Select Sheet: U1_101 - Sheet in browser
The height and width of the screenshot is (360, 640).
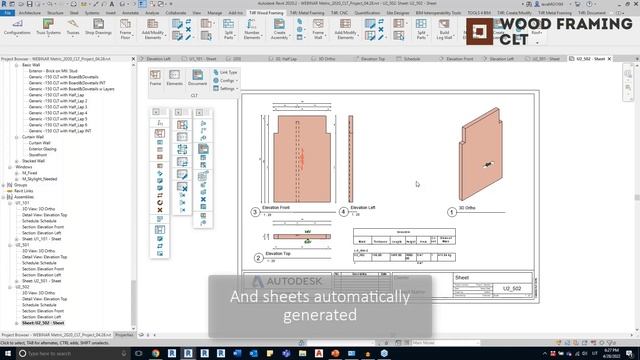coord(42,239)
